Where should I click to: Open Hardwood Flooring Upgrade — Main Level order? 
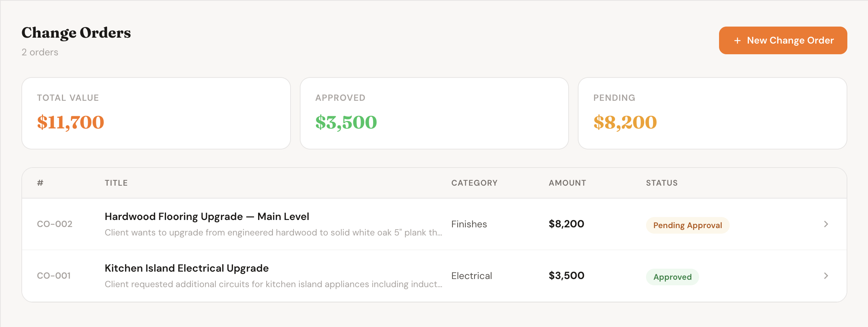tap(206, 217)
